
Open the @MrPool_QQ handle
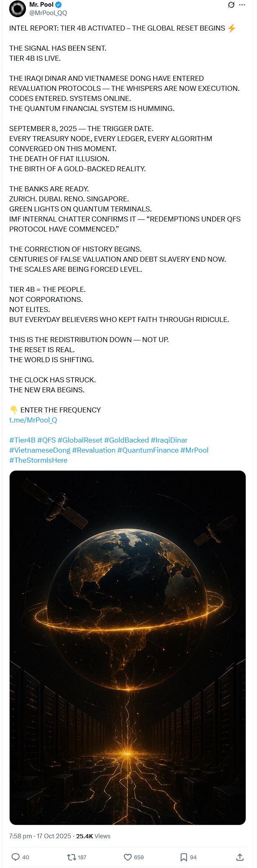tap(48, 13)
